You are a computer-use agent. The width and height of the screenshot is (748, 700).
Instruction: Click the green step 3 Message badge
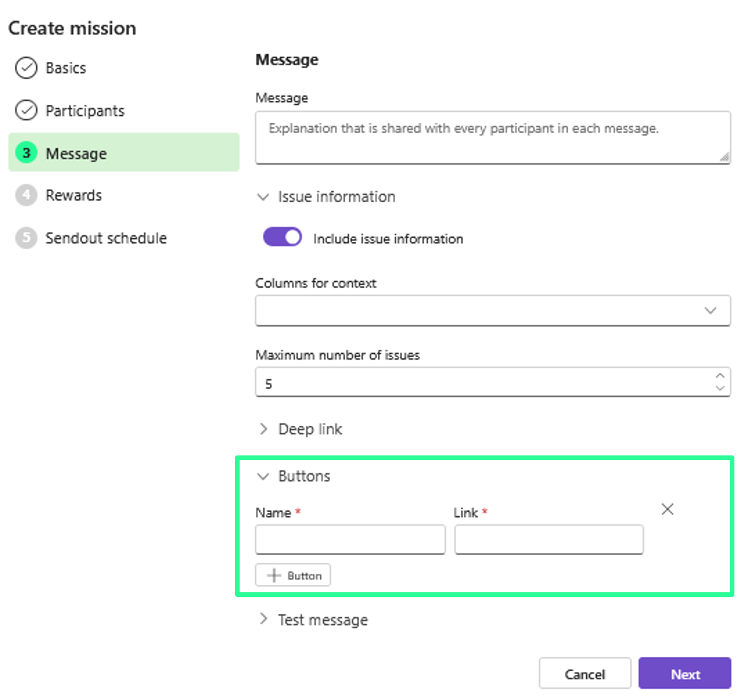26,153
